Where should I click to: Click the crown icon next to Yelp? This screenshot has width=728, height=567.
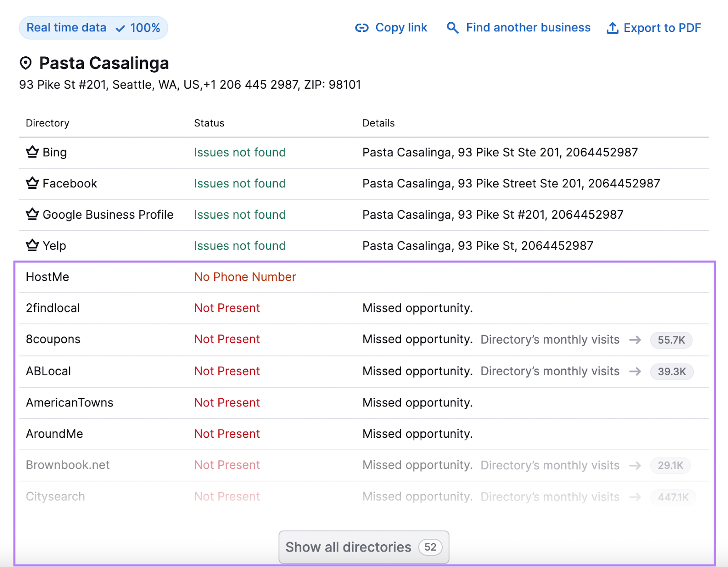point(32,245)
